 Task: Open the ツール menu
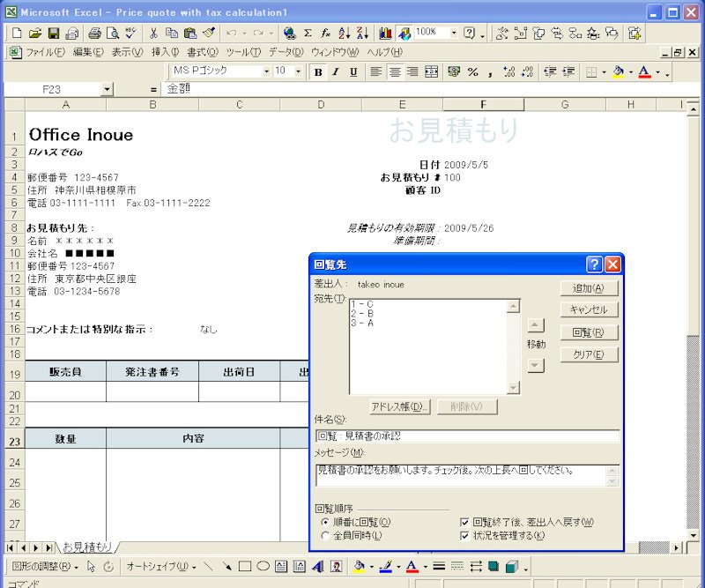coord(243,52)
